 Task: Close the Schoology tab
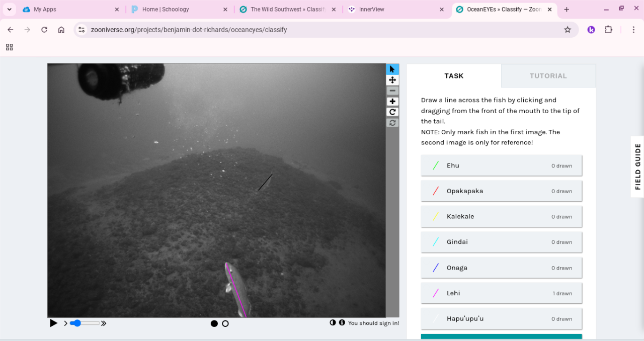tap(225, 10)
